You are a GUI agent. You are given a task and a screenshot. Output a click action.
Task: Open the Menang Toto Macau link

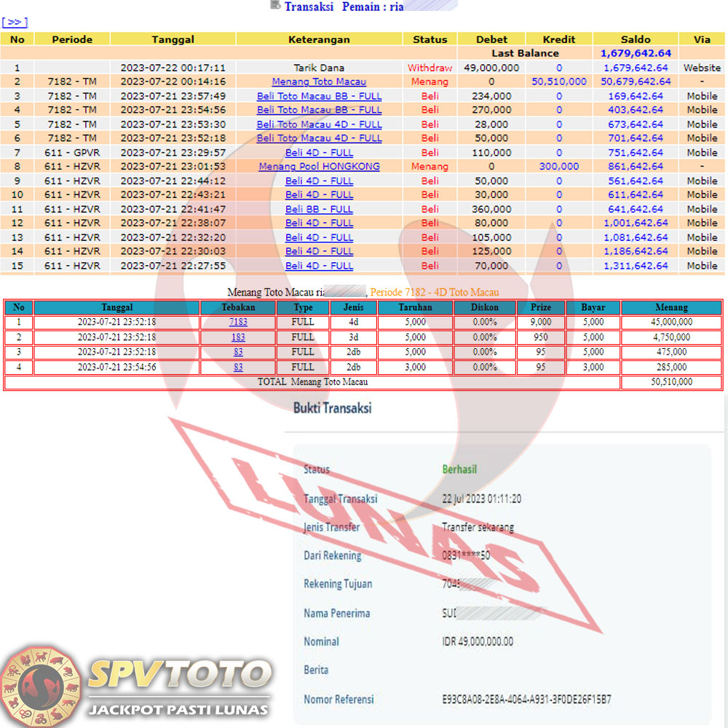319,82
